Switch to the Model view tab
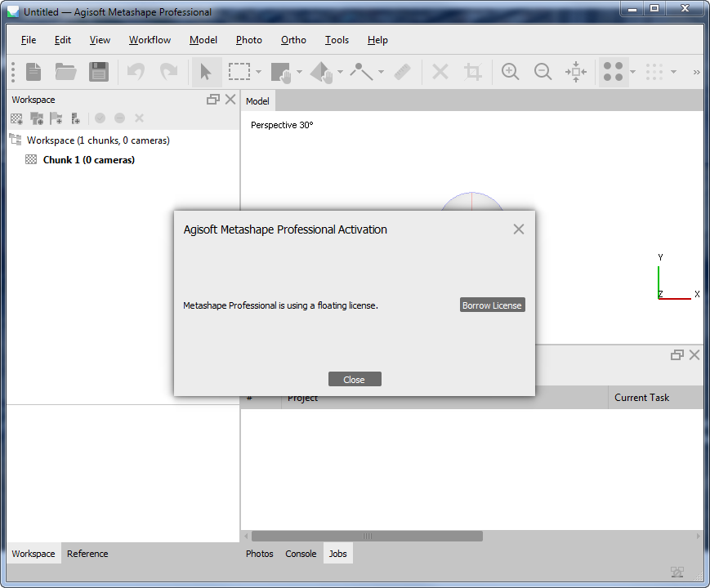710x588 pixels. pyautogui.click(x=257, y=101)
